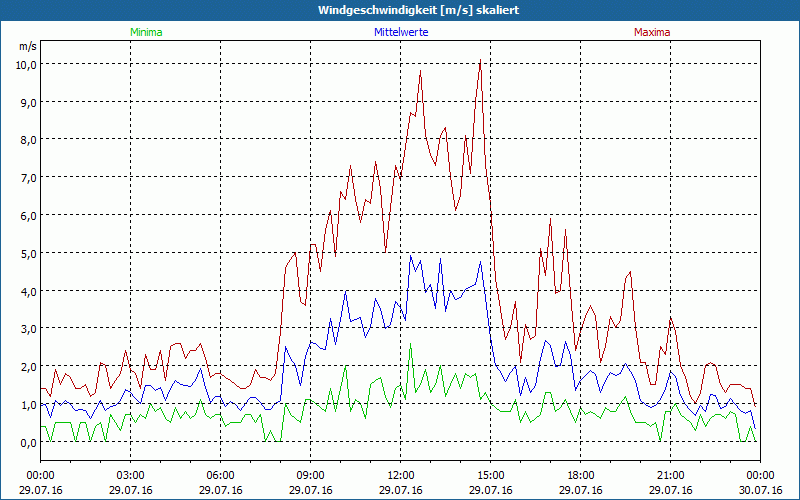Screen dimensions: 800x500
Task: Click the 0,0 value on the y-axis
Action: pos(24,442)
